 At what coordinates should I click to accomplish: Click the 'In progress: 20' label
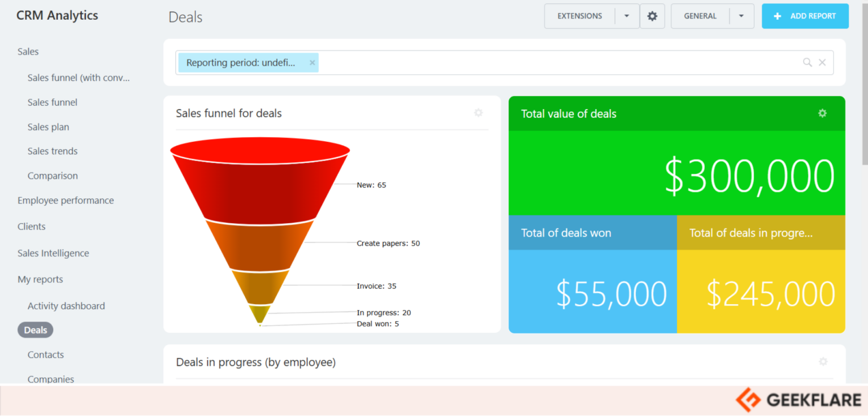click(384, 313)
